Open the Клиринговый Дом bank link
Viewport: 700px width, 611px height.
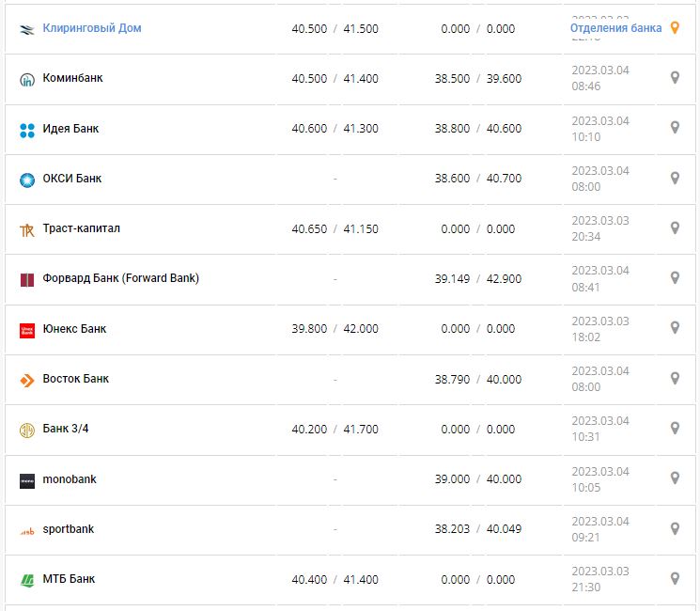92,28
